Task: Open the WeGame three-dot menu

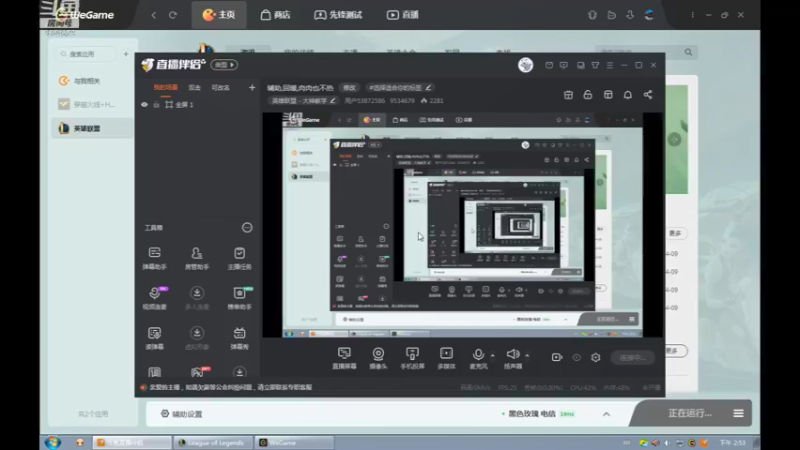Action: tap(692, 15)
